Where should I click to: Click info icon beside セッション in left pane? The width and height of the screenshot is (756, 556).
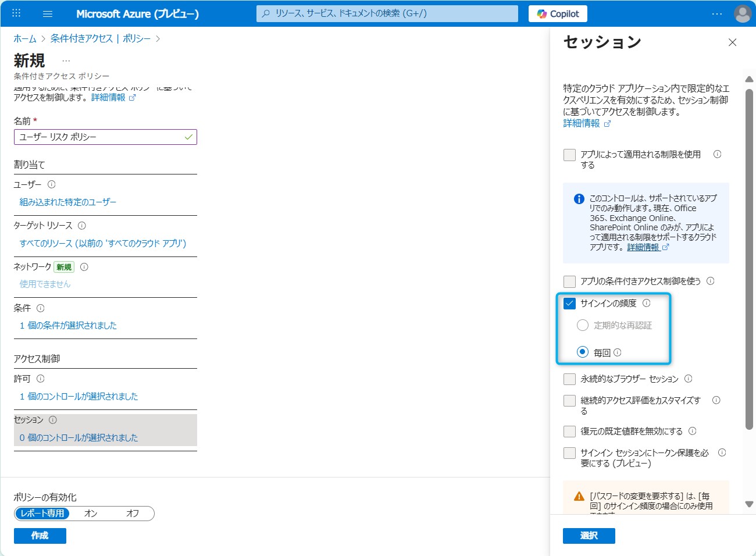point(53,420)
